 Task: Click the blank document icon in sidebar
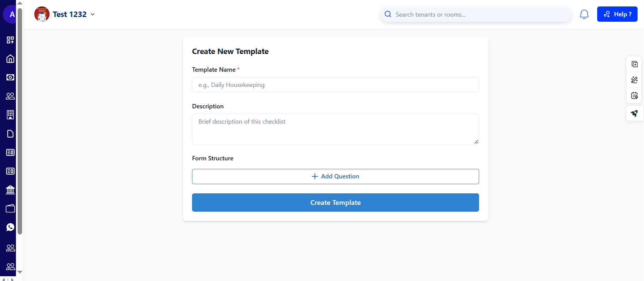pos(10,134)
